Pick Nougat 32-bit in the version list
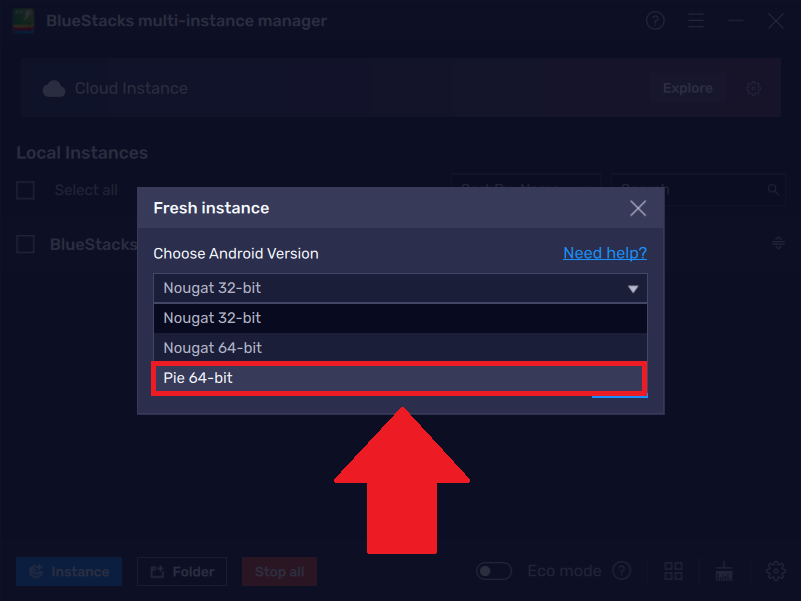801x601 pixels. pos(400,318)
